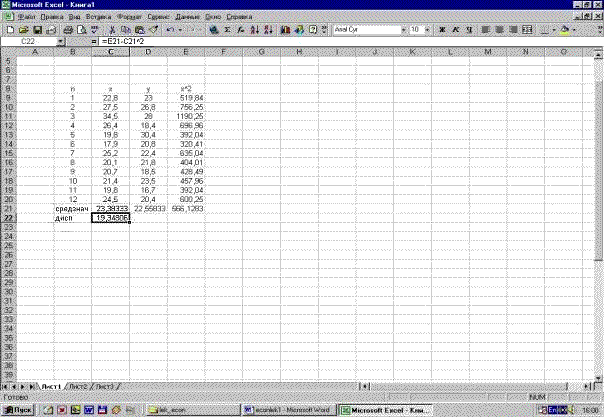Open the Chart Wizard from the toolbar

tap(286, 31)
